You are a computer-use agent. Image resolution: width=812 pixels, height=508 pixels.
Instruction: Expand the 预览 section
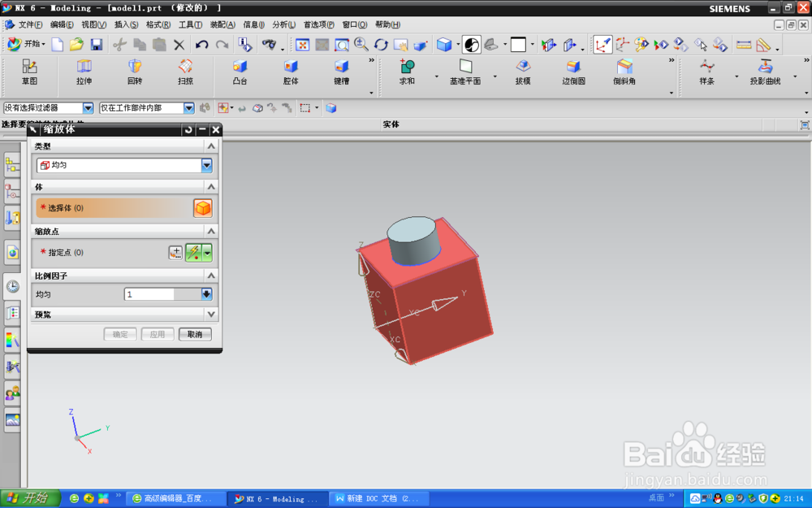[211, 314]
